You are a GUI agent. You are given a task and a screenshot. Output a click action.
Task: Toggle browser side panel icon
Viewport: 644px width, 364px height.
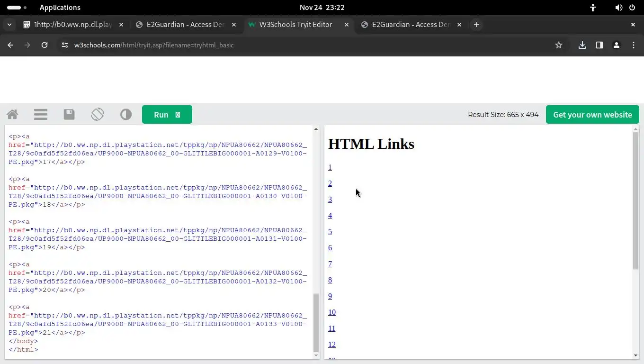599,45
